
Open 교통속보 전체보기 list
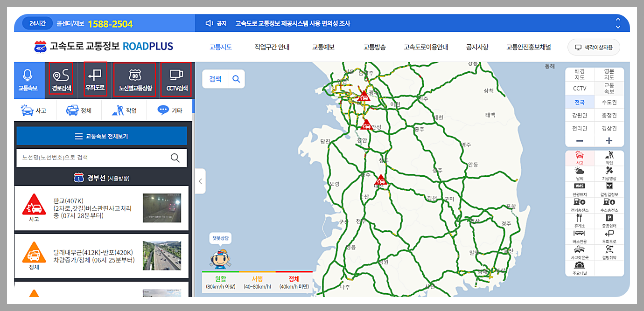click(x=101, y=136)
